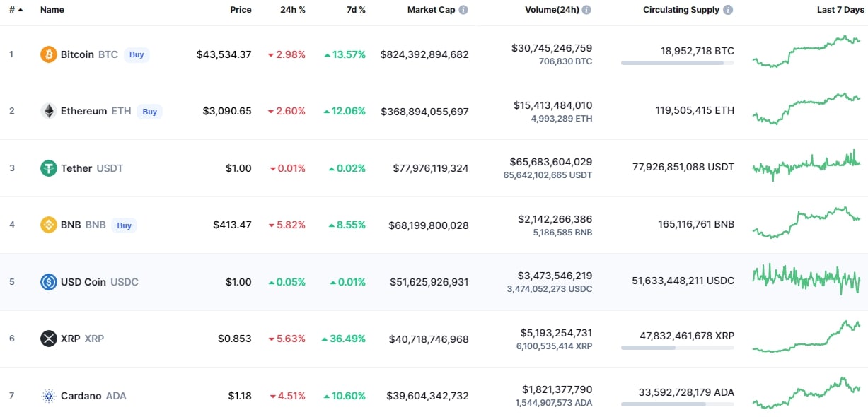This screenshot has width=868, height=417.
Task: Sort by the 24h % column header
Action: click(x=292, y=10)
